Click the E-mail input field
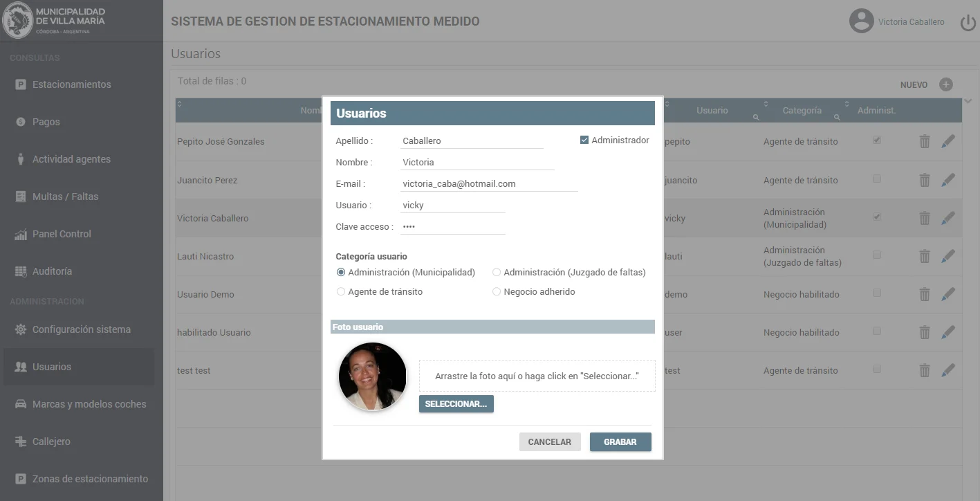 (x=488, y=184)
